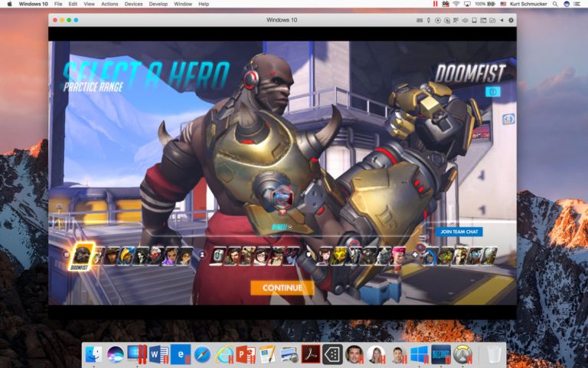Open the File menu

pos(58,4)
